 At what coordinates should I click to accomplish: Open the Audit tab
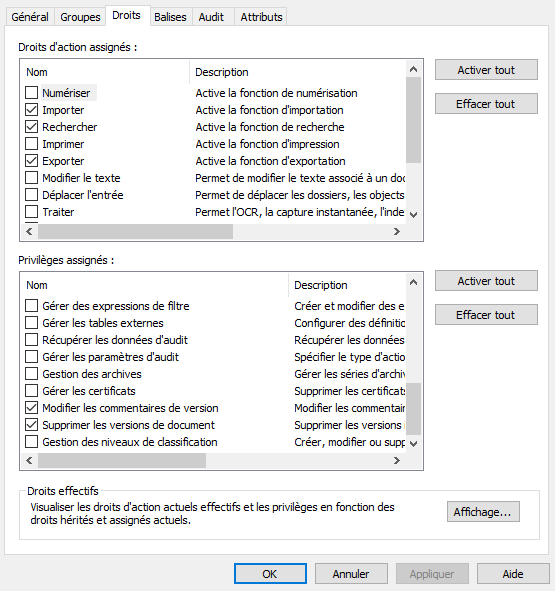211,17
